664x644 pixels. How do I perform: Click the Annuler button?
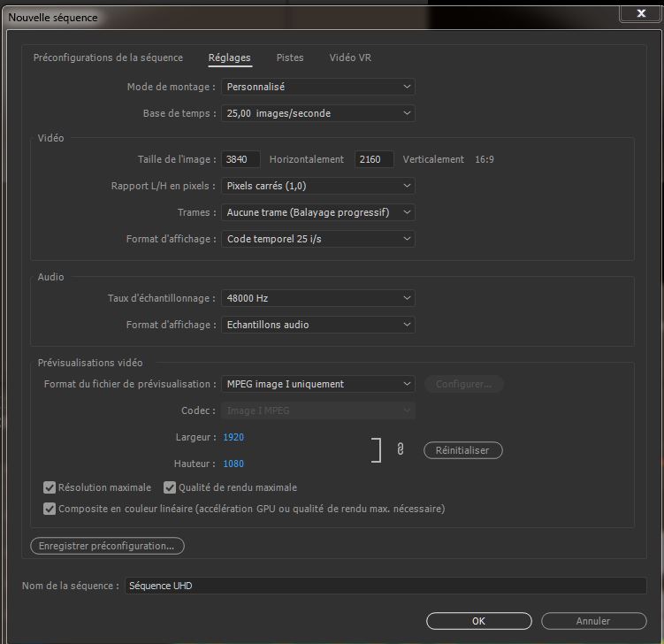tap(593, 621)
